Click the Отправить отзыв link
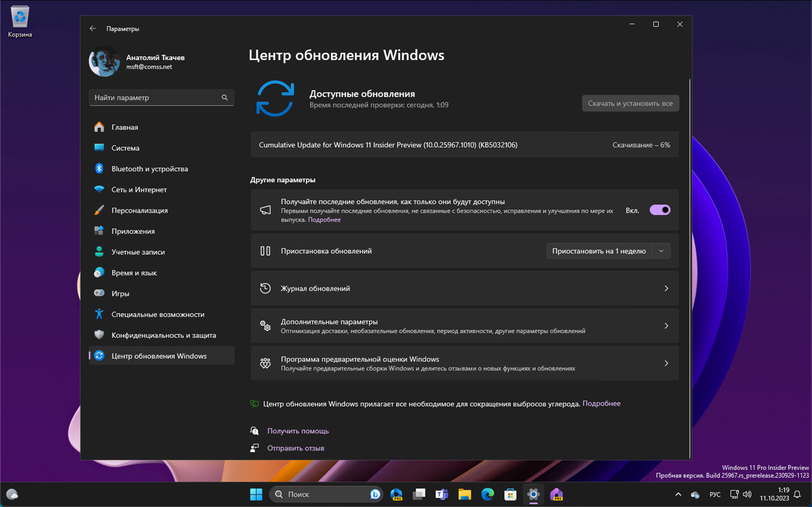 (296, 448)
